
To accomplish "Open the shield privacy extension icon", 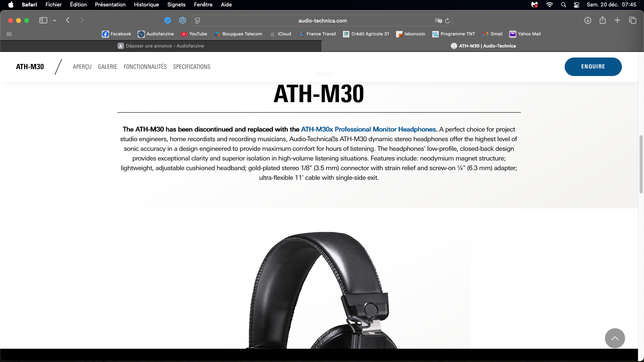I will (x=182, y=21).
